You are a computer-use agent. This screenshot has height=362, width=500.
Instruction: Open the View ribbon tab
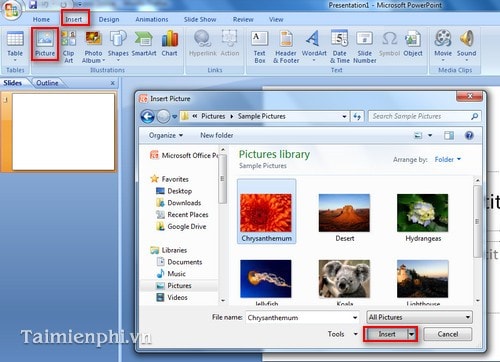click(276, 20)
